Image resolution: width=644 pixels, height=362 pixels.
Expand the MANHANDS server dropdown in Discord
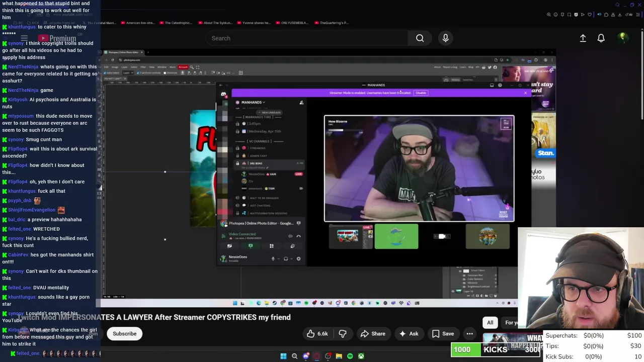(253, 102)
